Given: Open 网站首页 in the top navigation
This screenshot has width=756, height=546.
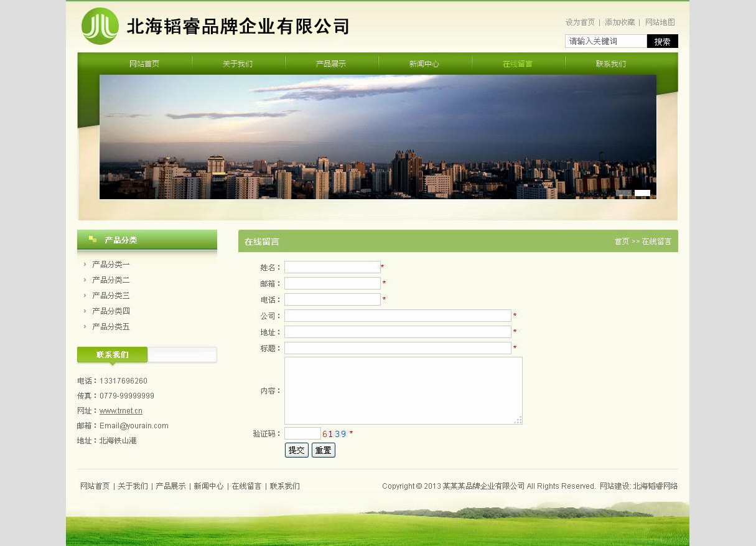Looking at the screenshot, I should tap(144, 64).
